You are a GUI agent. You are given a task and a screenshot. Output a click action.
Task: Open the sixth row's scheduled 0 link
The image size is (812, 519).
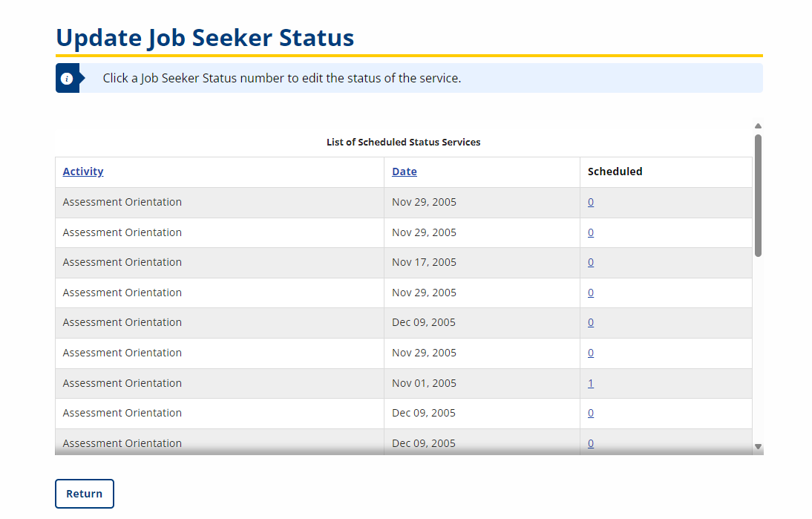pos(591,353)
